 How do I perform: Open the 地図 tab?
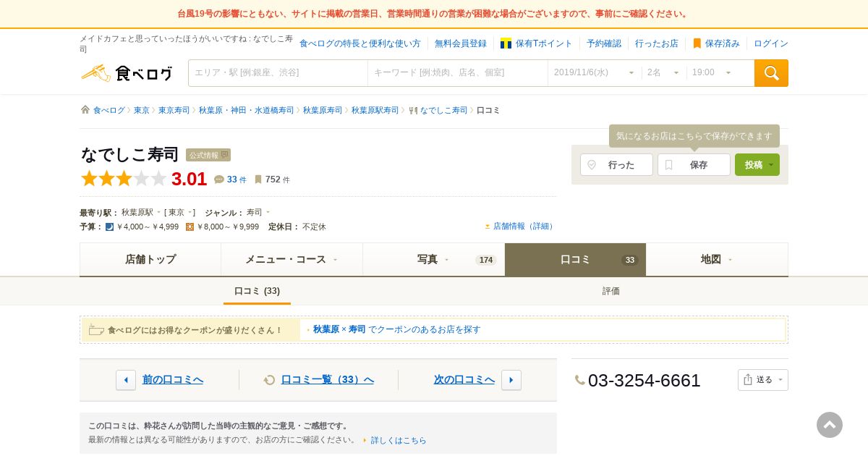(x=717, y=259)
